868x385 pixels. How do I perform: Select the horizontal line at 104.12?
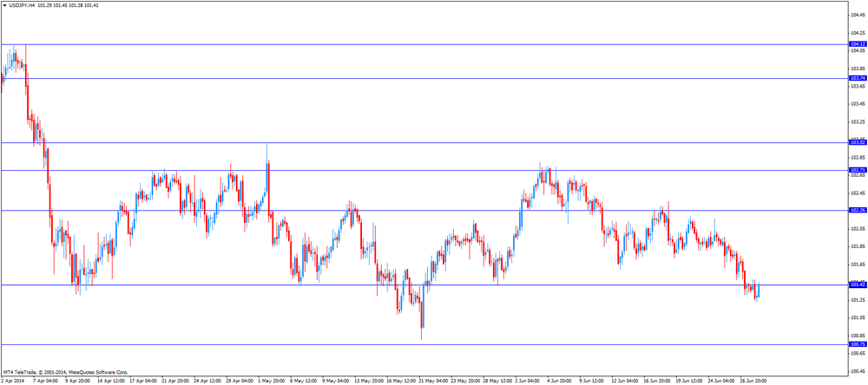click(x=424, y=44)
